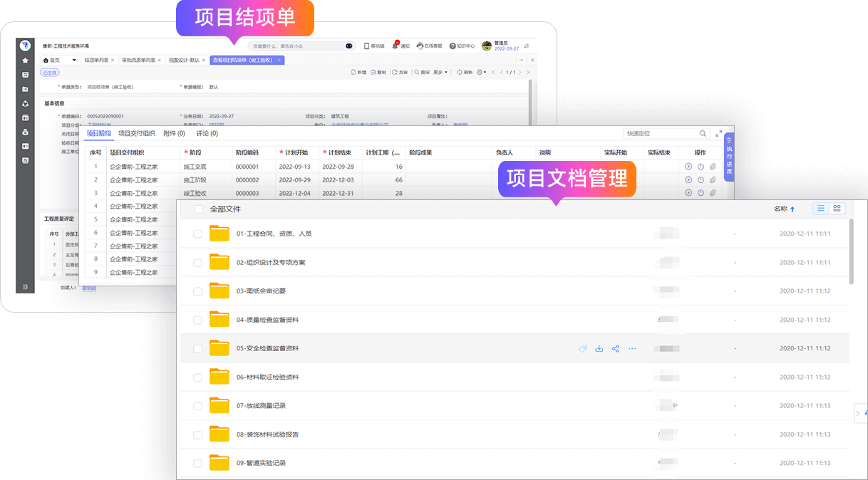Switch file view to list layout icon
Viewport: 868px width, 480px height.
(x=820, y=209)
